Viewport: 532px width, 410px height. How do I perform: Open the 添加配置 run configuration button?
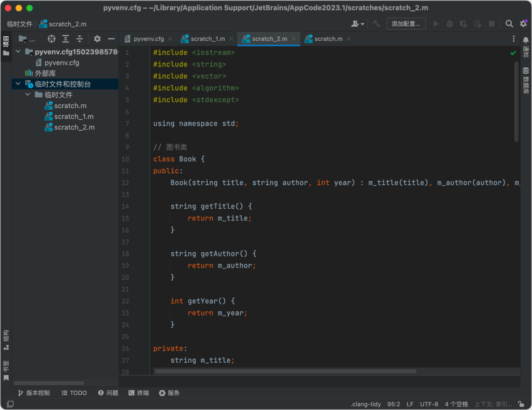406,24
